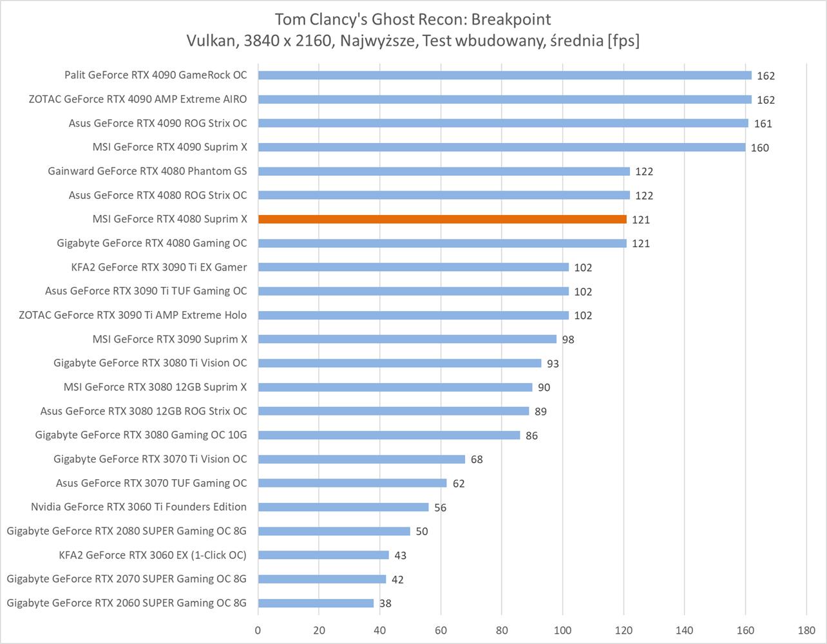Select the label 'Nvidia GeForce RTX 3060 Ti Founders Edition'
Screen dimensions: 827x644
click(138, 507)
